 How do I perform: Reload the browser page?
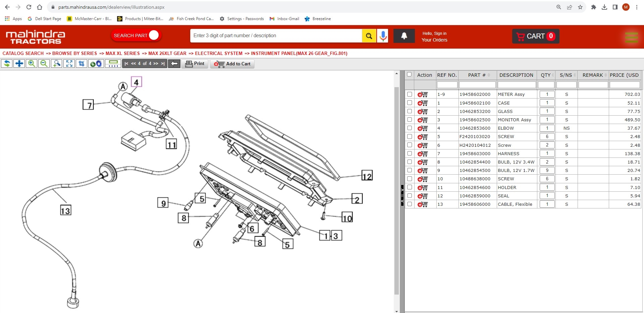(x=29, y=7)
